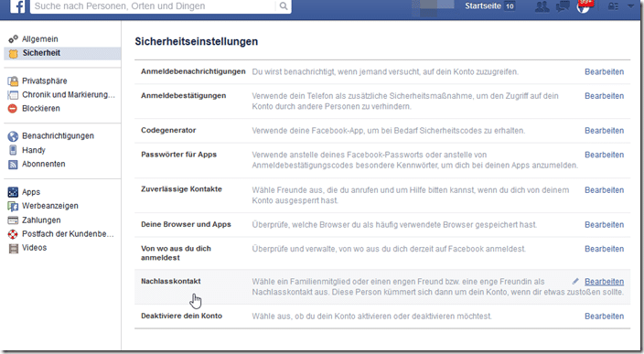This screenshot has width=644, height=354.
Task: Click the pencil icon in the Nachlasskontakt row
Action: [x=575, y=282]
